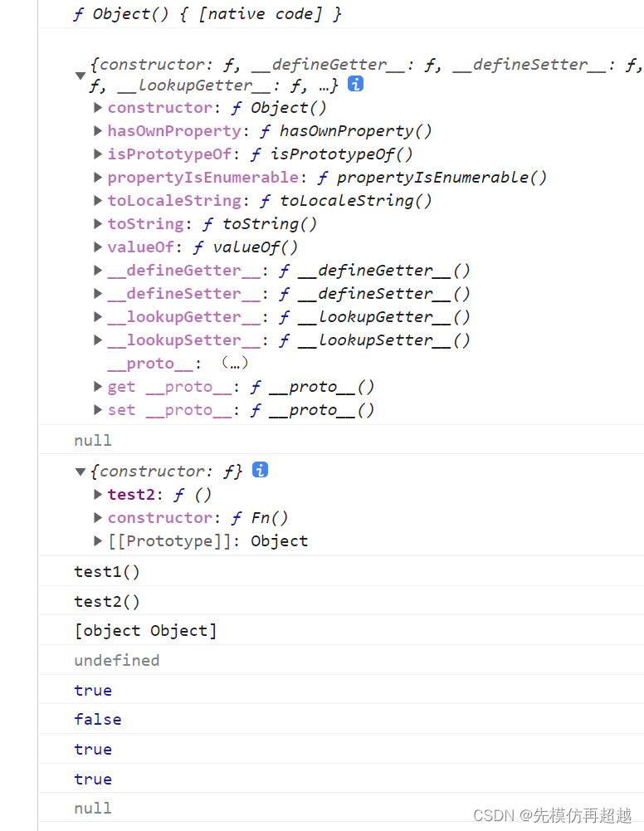The height and width of the screenshot is (831, 644).
Task: Expand valueOf property
Action: (x=97, y=247)
